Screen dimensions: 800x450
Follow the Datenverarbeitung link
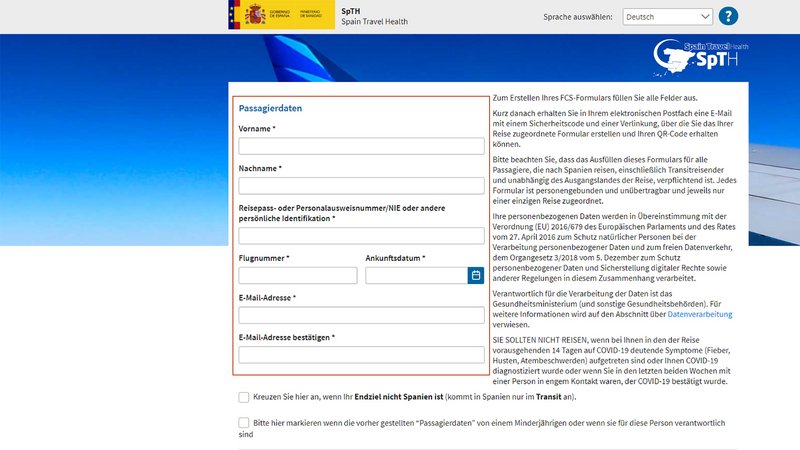pyautogui.click(x=699, y=314)
